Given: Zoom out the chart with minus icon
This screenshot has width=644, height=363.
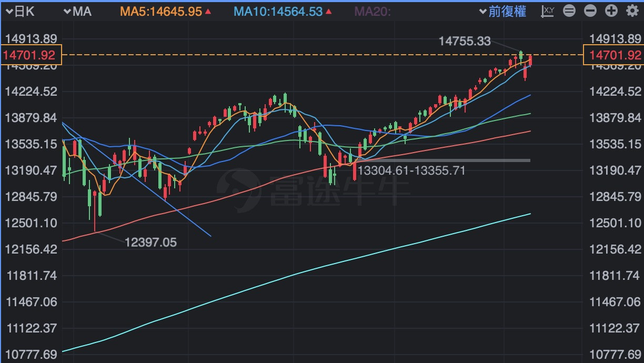Looking at the screenshot, I should pyautogui.click(x=590, y=11).
